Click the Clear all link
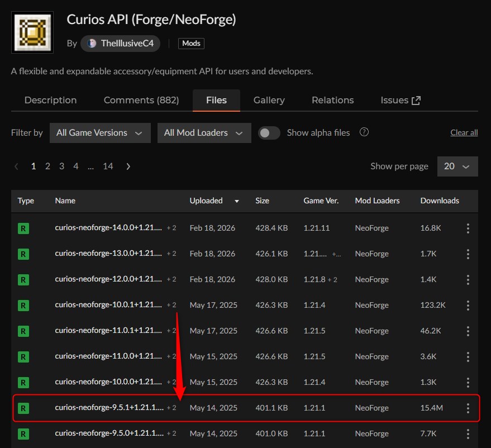This screenshot has width=491, height=448. (464, 132)
